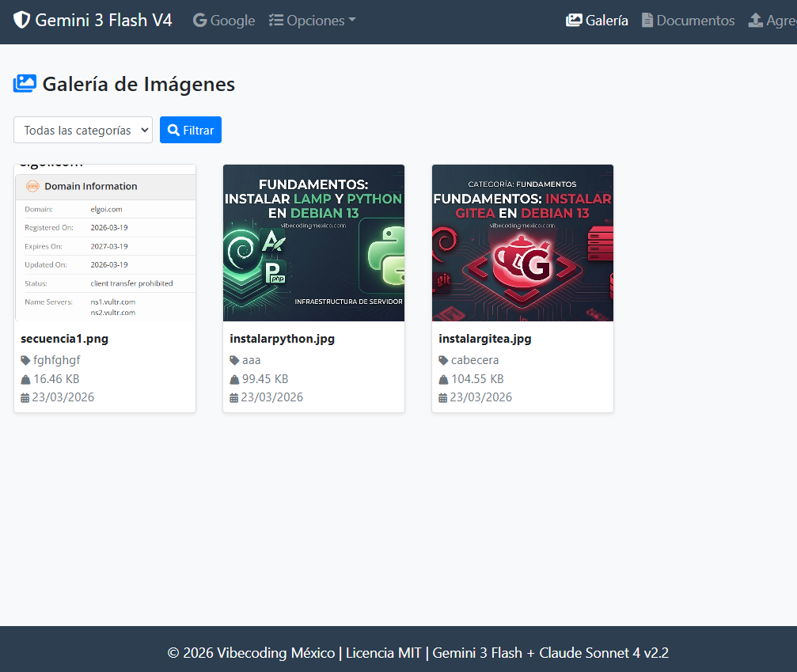Click the upload icon next to Agregar
The height and width of the screenshot is (672, 797).
tap(756, 21)
